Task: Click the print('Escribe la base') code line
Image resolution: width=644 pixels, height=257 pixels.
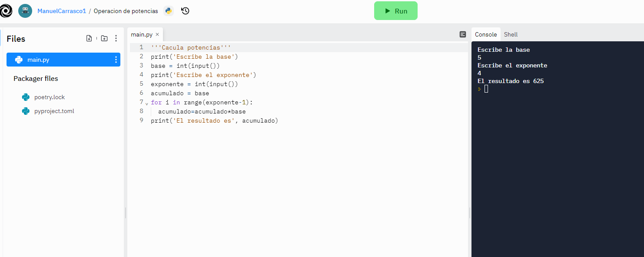Action: pos(194,57)
